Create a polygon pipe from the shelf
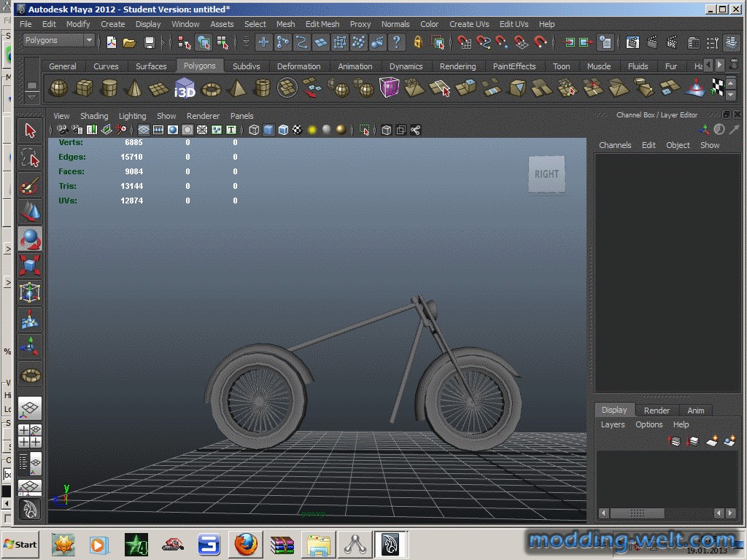 tap(262, 88)
